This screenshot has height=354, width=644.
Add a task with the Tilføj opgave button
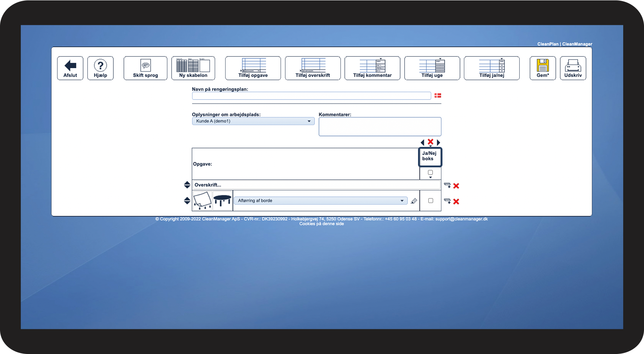[x=253, y=68]
